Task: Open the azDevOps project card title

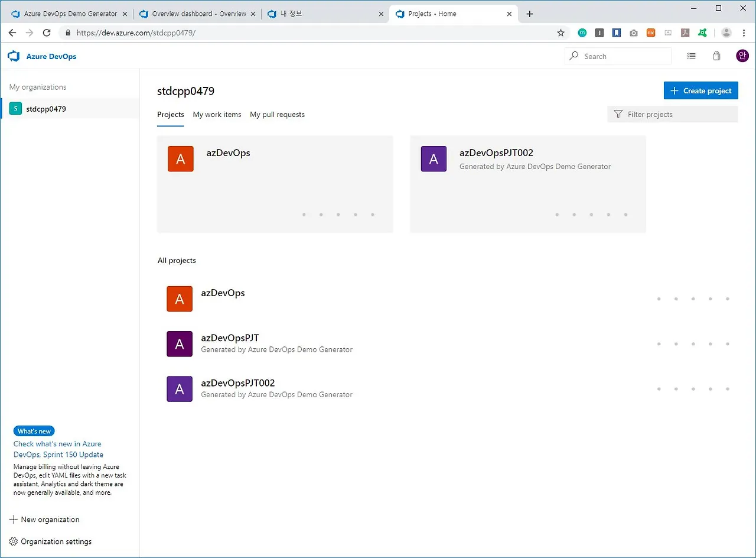Action: tap(228, 153)
